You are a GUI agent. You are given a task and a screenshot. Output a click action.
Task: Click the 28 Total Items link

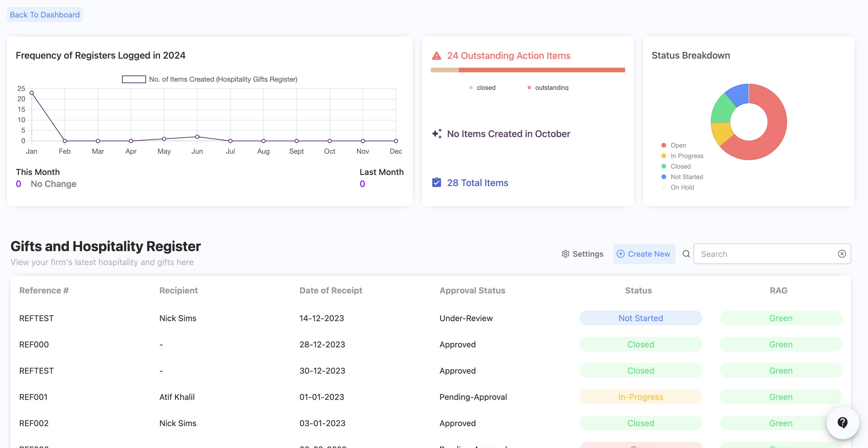click(x=477, y=183)
